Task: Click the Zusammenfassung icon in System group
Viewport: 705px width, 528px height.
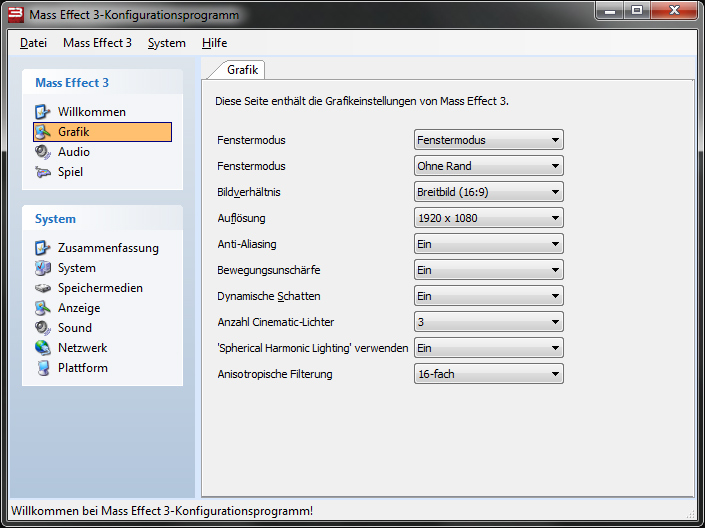Action: (43, 248)
